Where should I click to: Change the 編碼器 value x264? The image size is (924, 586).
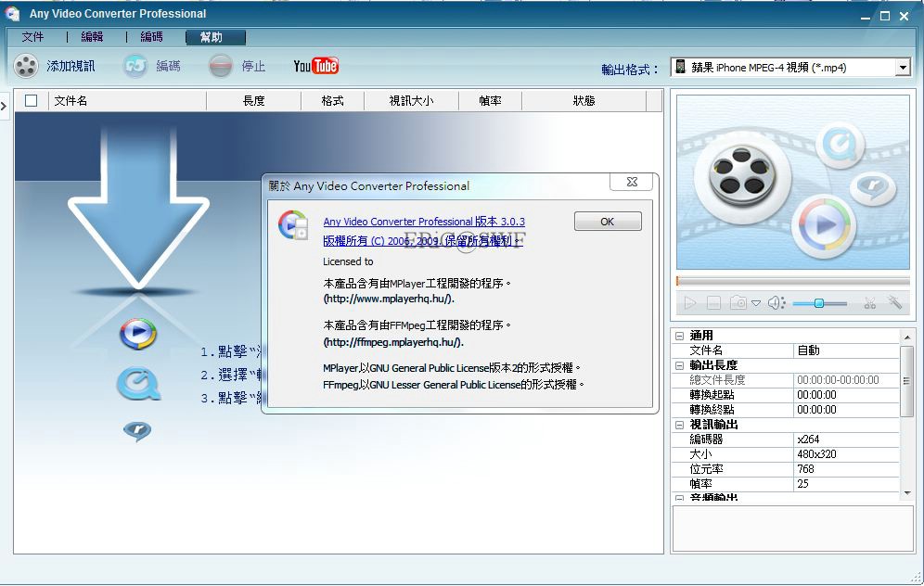(847, 439)
